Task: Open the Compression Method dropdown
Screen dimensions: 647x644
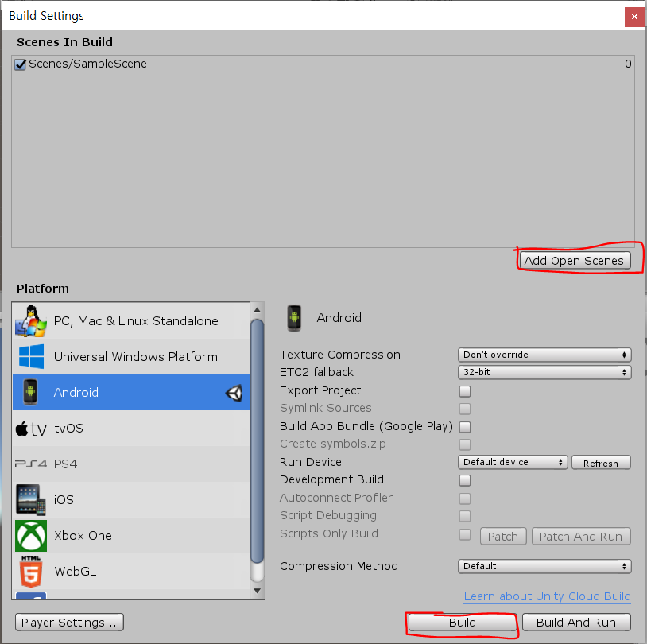Action: [544, 566]
